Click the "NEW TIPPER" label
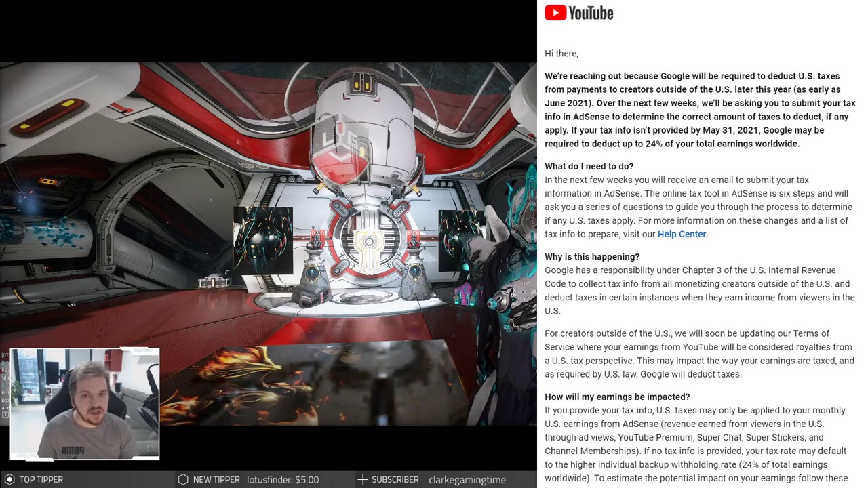This screenshot has height=488, width=868. [x=216, y=479]
